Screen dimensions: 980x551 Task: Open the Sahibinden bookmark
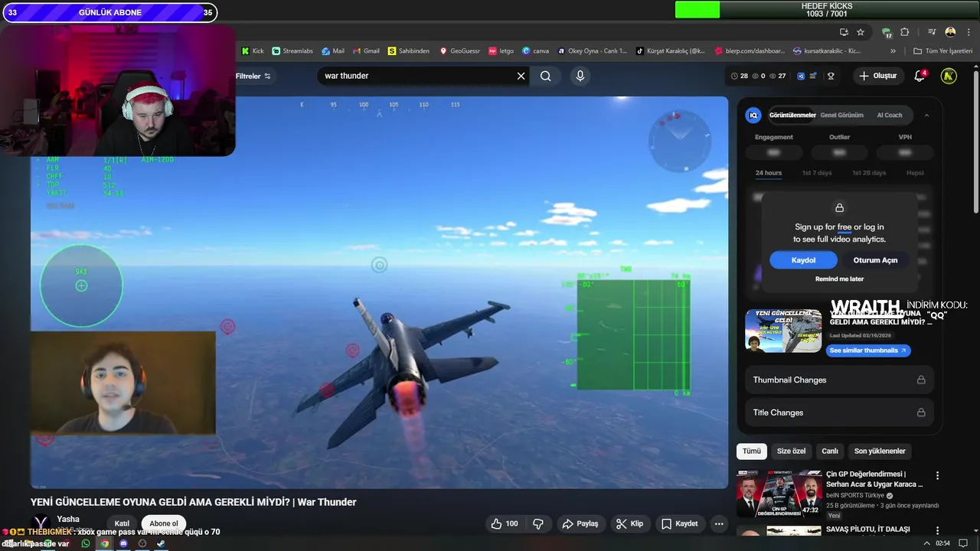(x=409, y=51)
